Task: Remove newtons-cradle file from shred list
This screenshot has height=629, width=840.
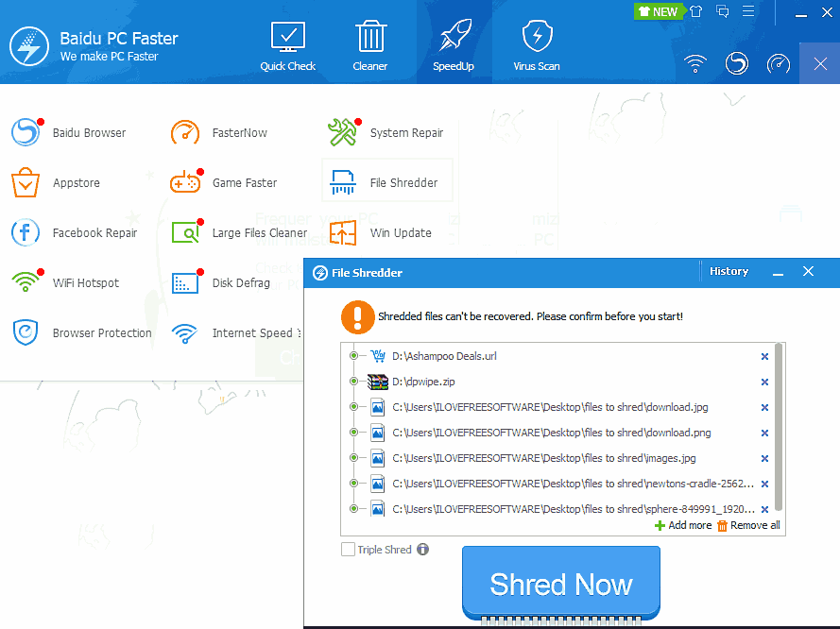Action: [x=764, y=484]
